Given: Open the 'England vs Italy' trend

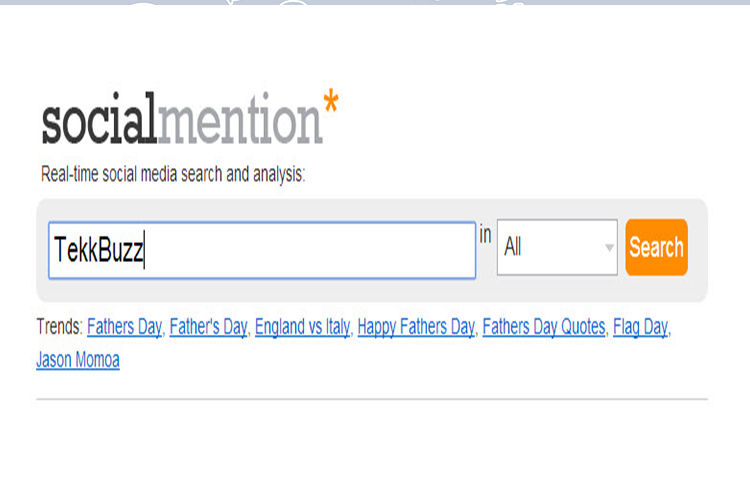Looking at the screenshot, I should (303, 327).
